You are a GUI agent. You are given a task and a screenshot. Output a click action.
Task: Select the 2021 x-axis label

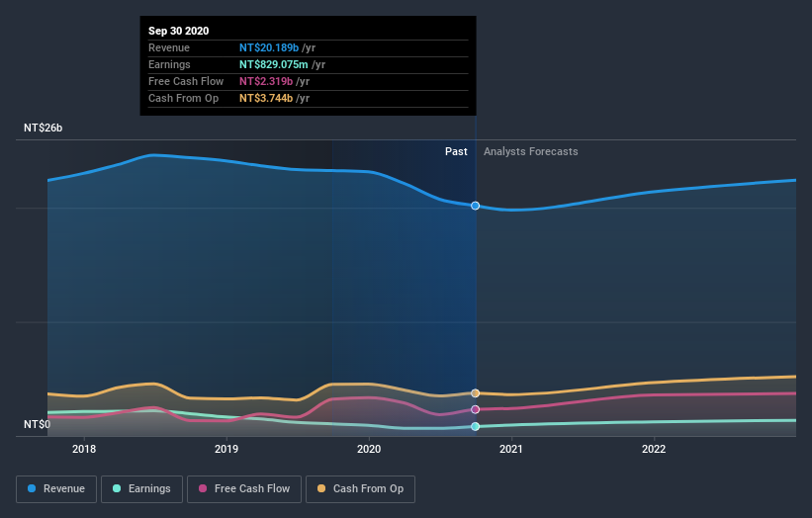(511, 449)
